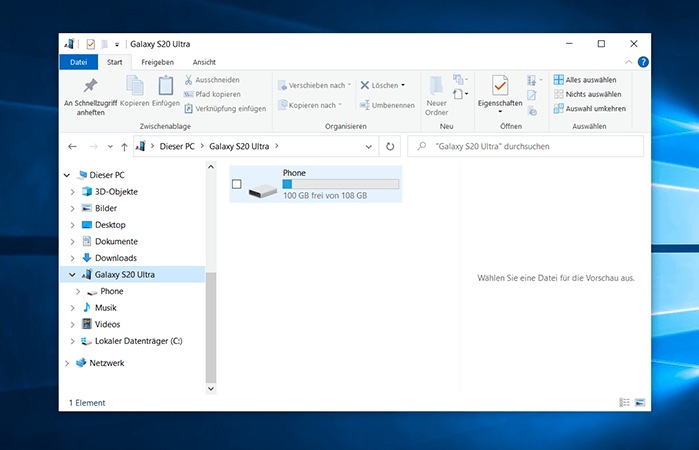699x450 pixels.
Task: Collapse the Galaxy S20 Ultra tree node
Action: pos(72,275)
